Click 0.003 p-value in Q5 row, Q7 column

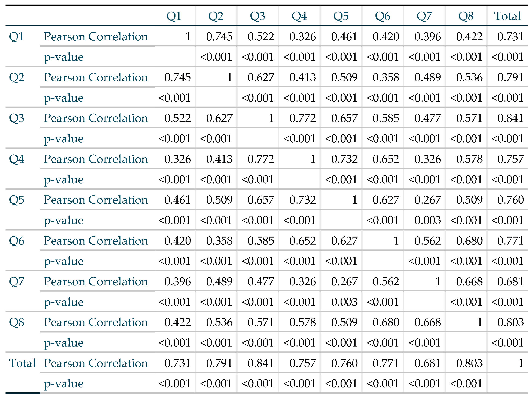click(427, 220)
